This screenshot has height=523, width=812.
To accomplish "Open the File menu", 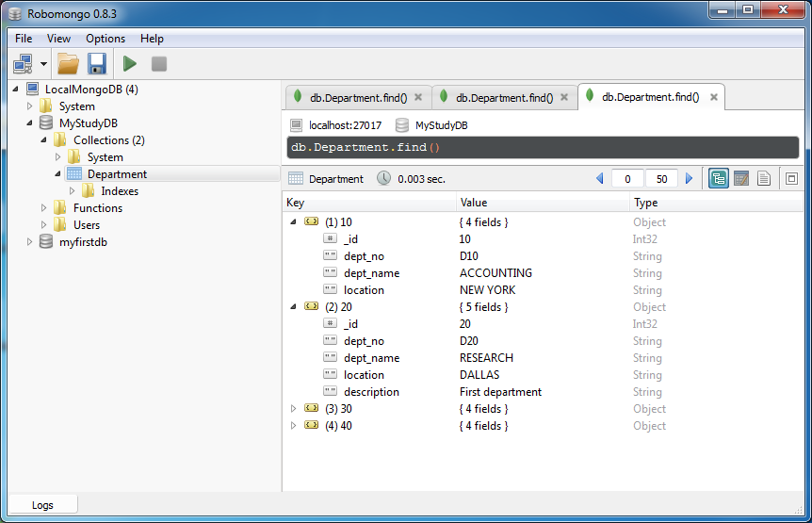I will (24, 39).
